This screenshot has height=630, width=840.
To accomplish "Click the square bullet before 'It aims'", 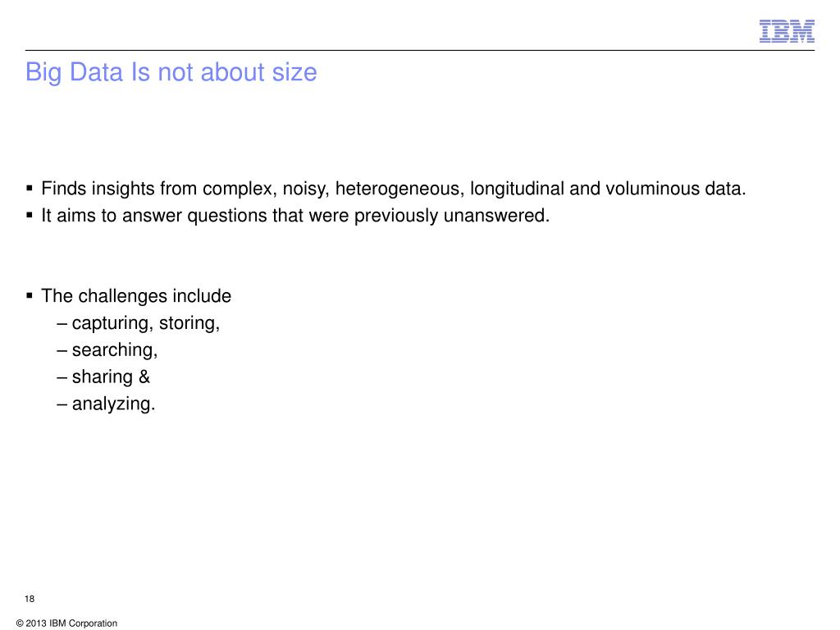I will (30, 215).
